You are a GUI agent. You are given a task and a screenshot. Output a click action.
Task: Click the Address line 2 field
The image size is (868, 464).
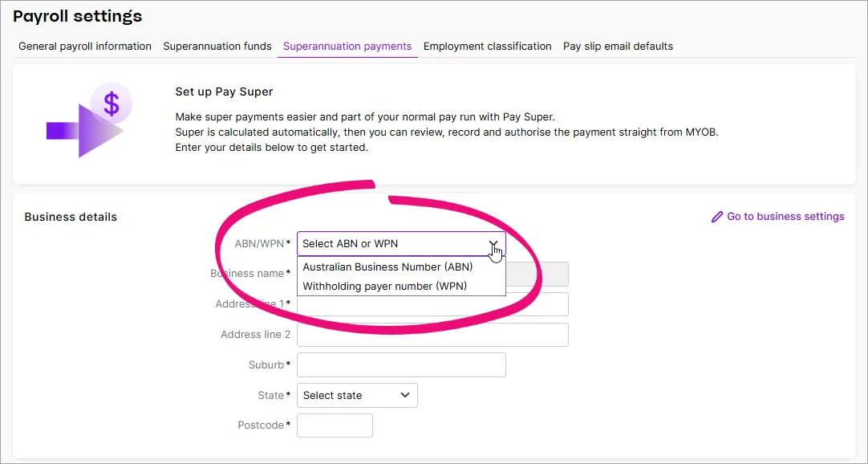click(432, 335)
